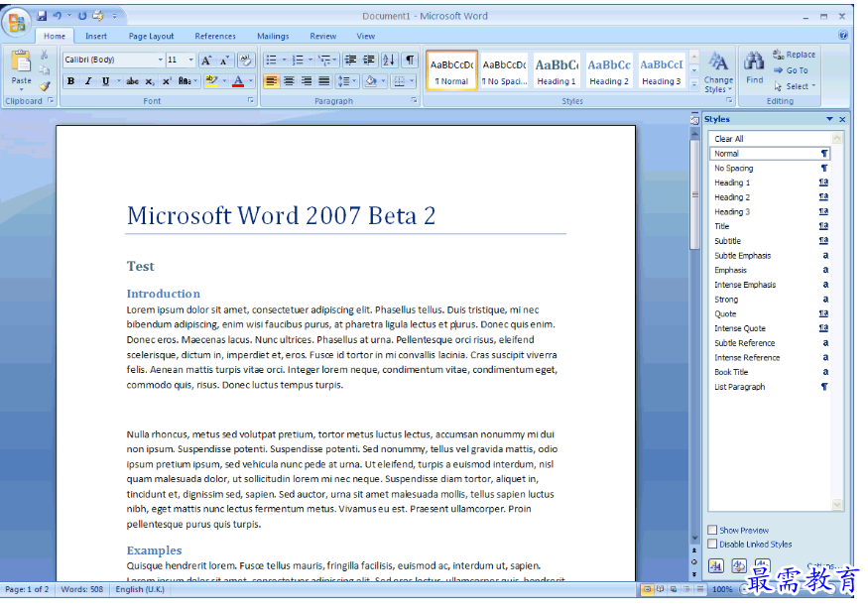Screen dimensions: 868x611
Task: Apply multilevel list
Action: 324,60
